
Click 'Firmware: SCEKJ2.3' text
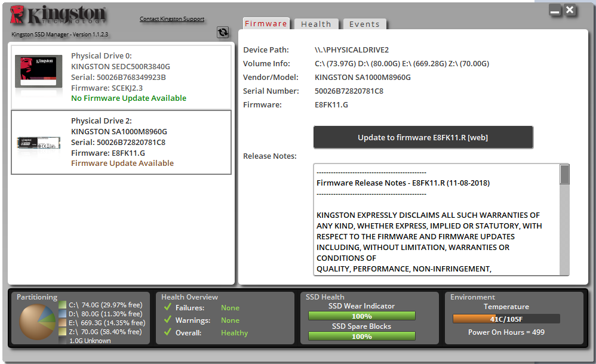click(x=107, y=88)
